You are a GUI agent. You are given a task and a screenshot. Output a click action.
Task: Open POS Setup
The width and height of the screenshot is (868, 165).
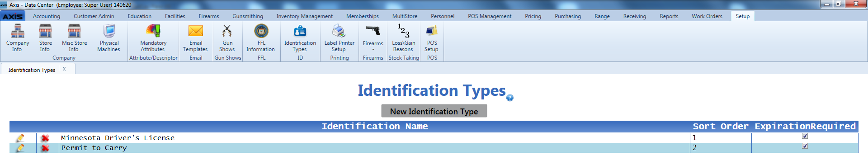click(x=432, y=38)
